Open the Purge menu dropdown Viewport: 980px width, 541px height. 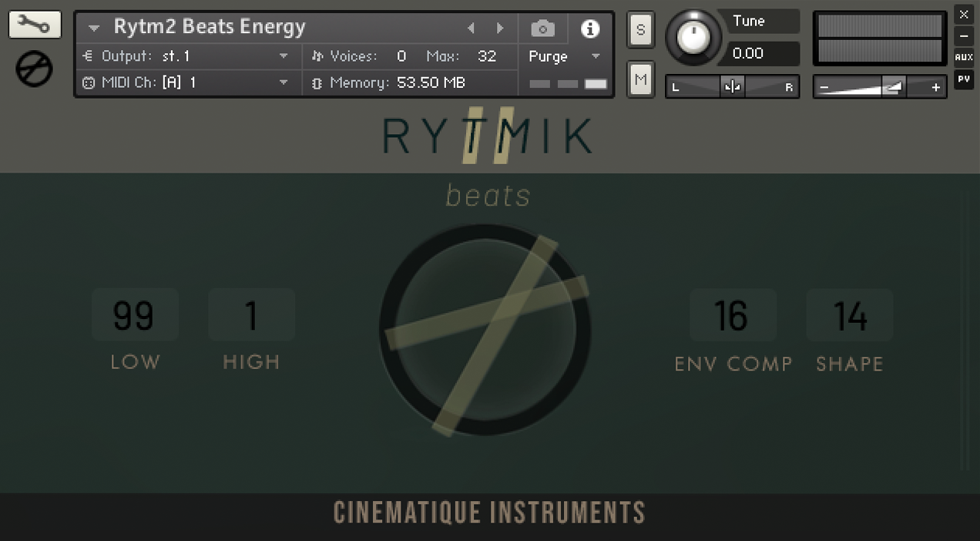pos(564,56)
